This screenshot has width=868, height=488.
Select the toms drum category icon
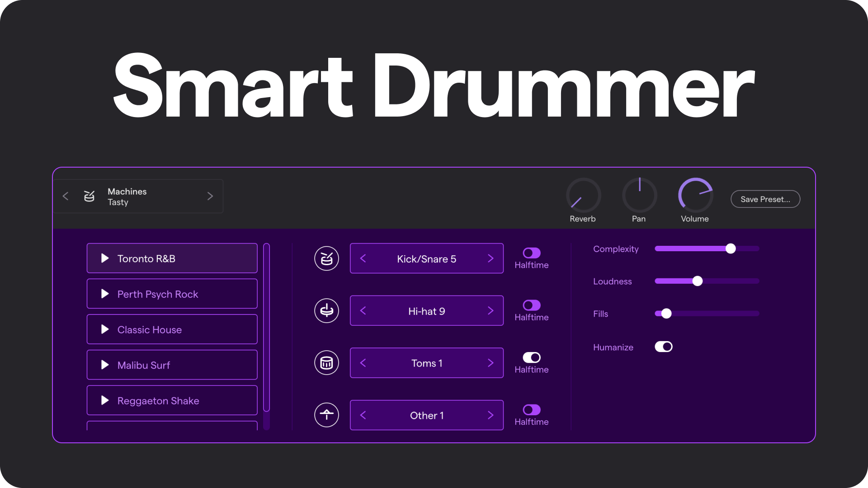click(x=326, y=362)
